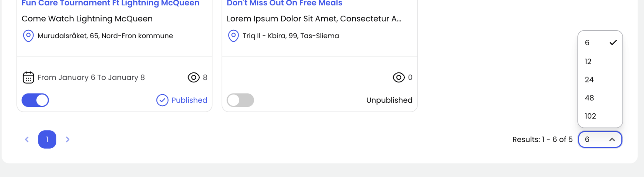Click the Published checkmark circle icon
Image resolution: width=644 pixels, height=177 pixels.
point(162,100)
